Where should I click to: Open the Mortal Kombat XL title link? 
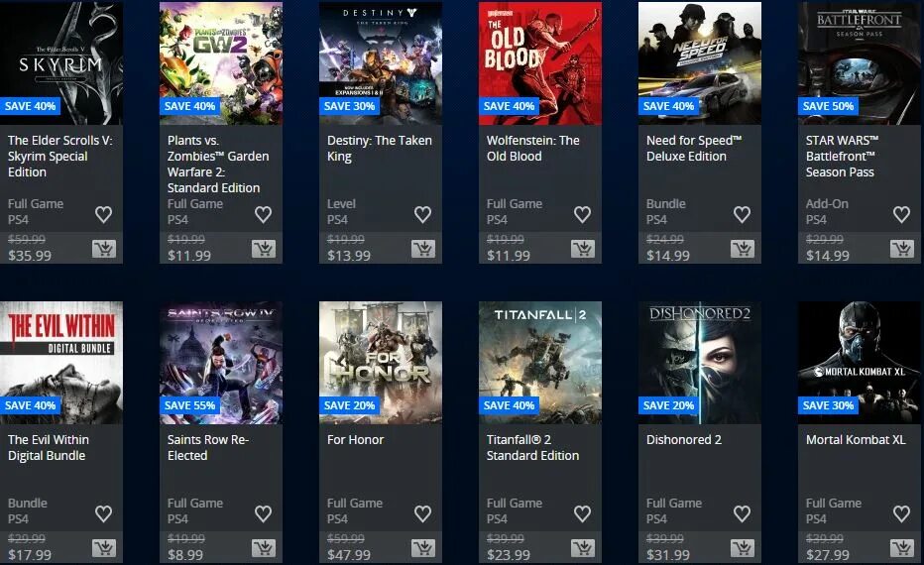pyautogui.click(x=856, y=439)
